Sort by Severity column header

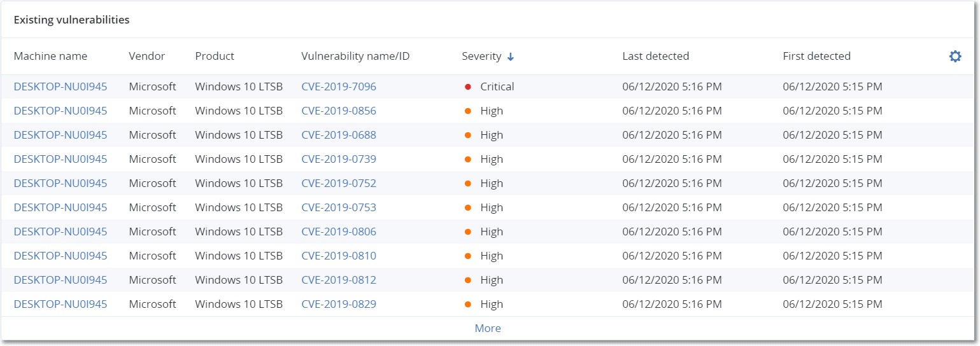[x=481, y=56]
